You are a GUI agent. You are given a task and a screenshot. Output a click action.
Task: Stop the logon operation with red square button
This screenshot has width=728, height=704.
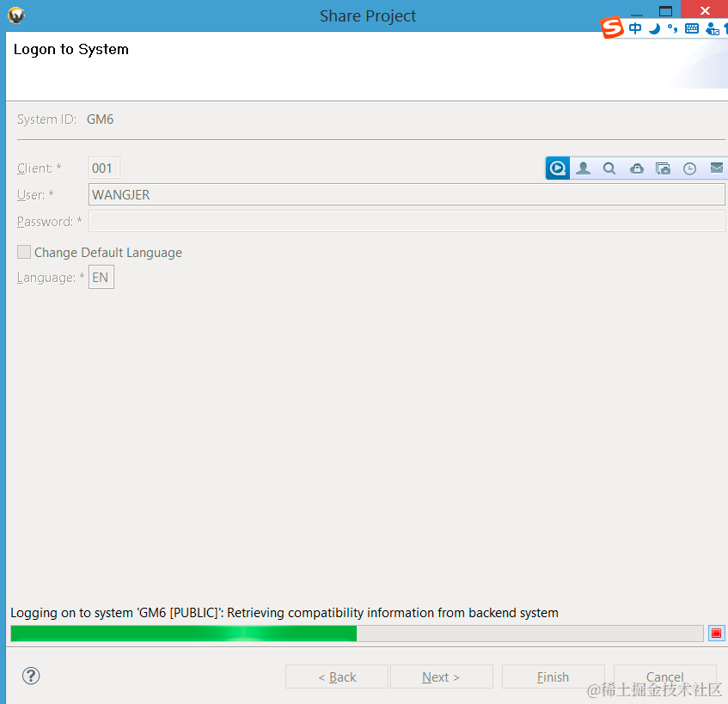[716, 633]
